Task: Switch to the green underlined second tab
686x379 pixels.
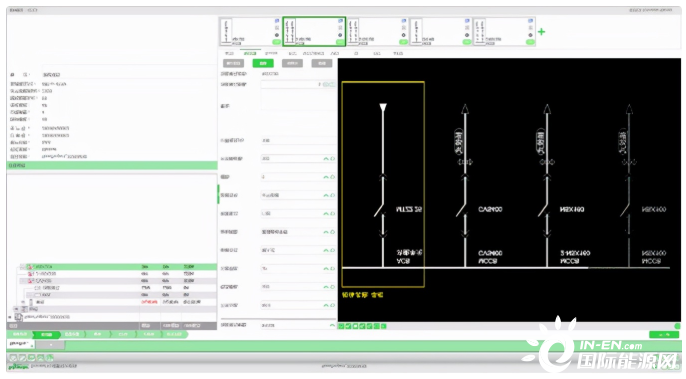Action: [x=250, y=53]
